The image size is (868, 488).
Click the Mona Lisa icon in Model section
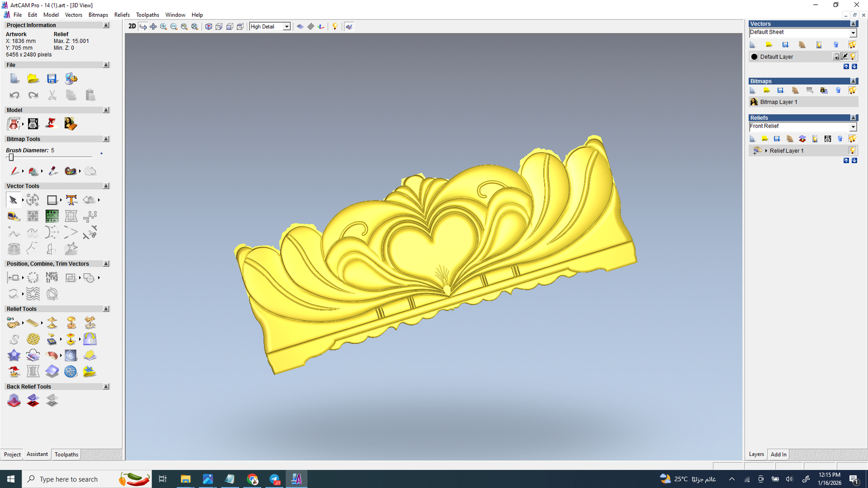(70, 124)
